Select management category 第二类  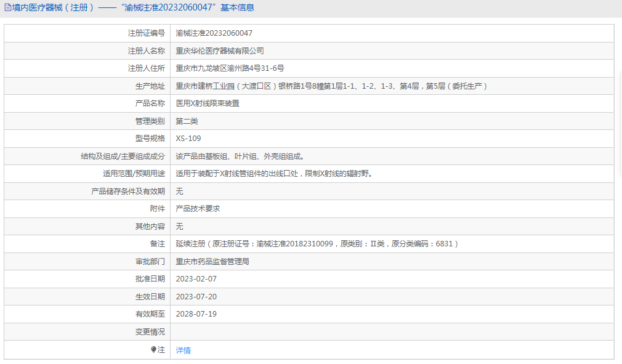[x=187, y=121]
